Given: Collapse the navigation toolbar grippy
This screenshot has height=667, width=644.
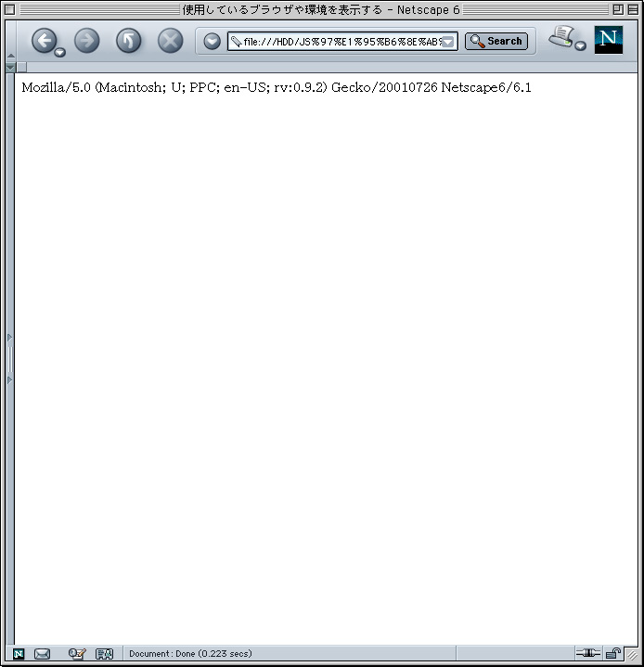Looking at the screenshot, I should [x=11, y=41].
